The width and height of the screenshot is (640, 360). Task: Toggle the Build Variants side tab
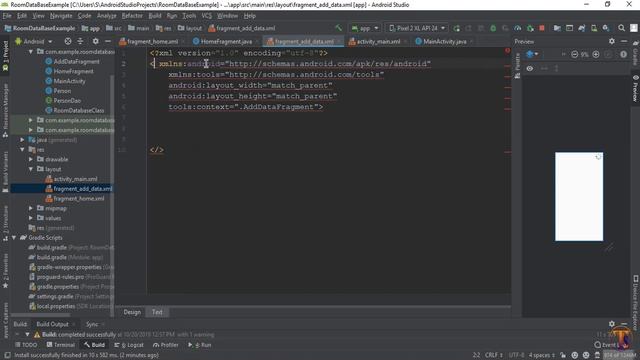click(x=5, y=172)
